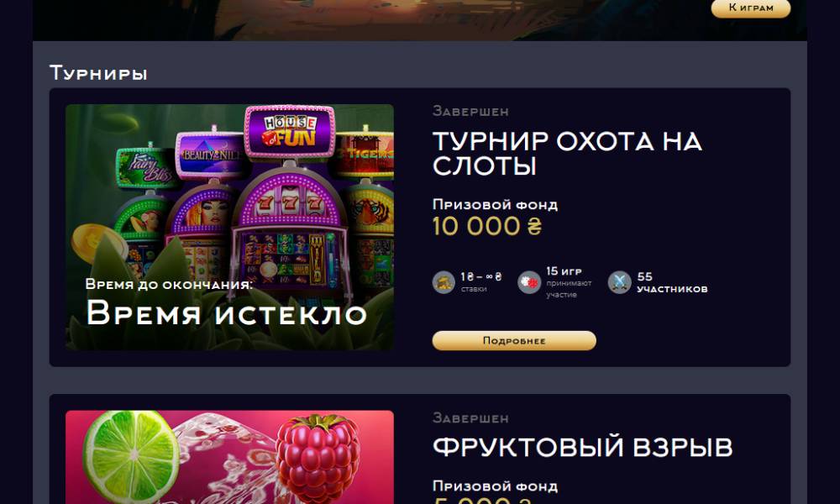The width and height of the screenshot is (840, 504).
Task: Click the 'Турниры' section heading
Action: coord(98,73)
